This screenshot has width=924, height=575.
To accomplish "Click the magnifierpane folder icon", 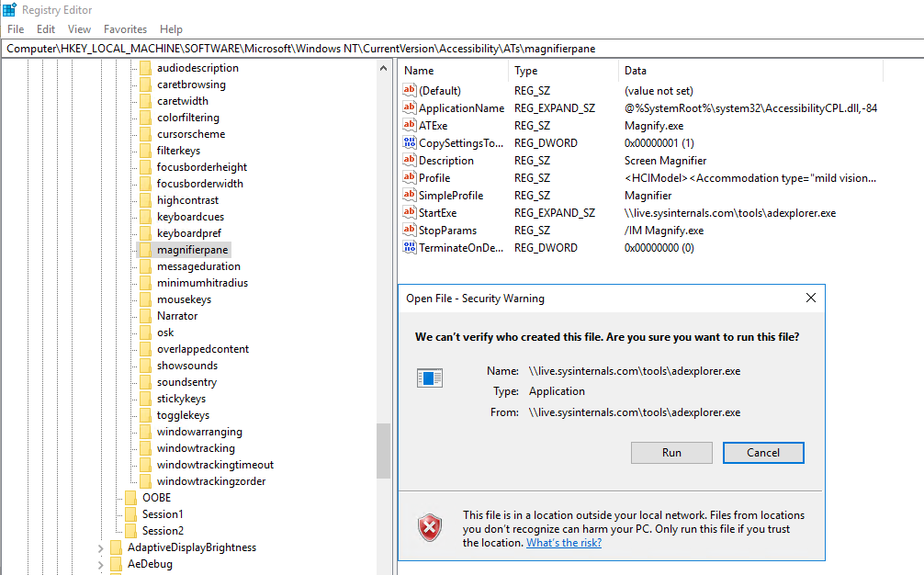I will coord(145,250).
